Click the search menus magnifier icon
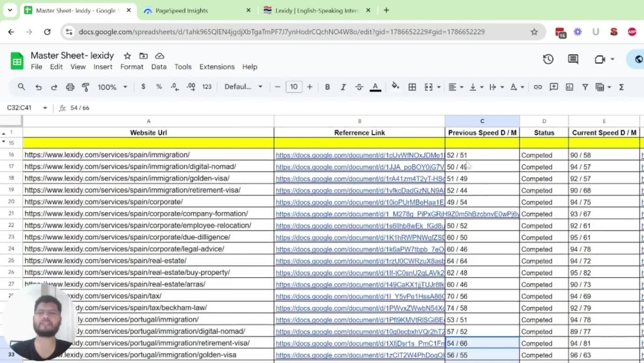Image resolution: width=644 pixels, height=363 pixels. pos(21,87)
